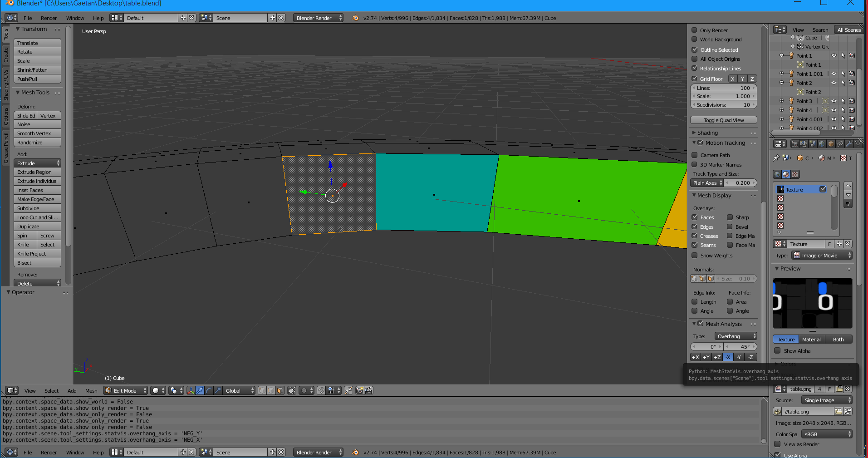868x458 pixels.
Task: Open the File menu in top bar
Action: (28, 18)
